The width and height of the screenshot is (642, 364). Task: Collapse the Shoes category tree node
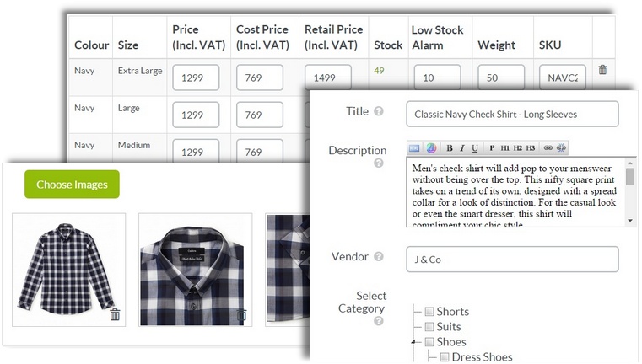pos(414,342)
